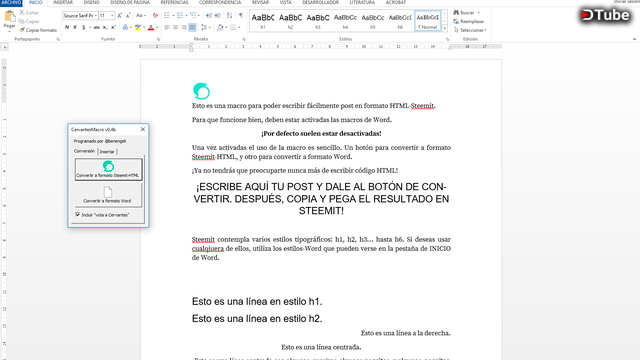
Task: Toggle underline with the S button
Action: coord(84,27)
